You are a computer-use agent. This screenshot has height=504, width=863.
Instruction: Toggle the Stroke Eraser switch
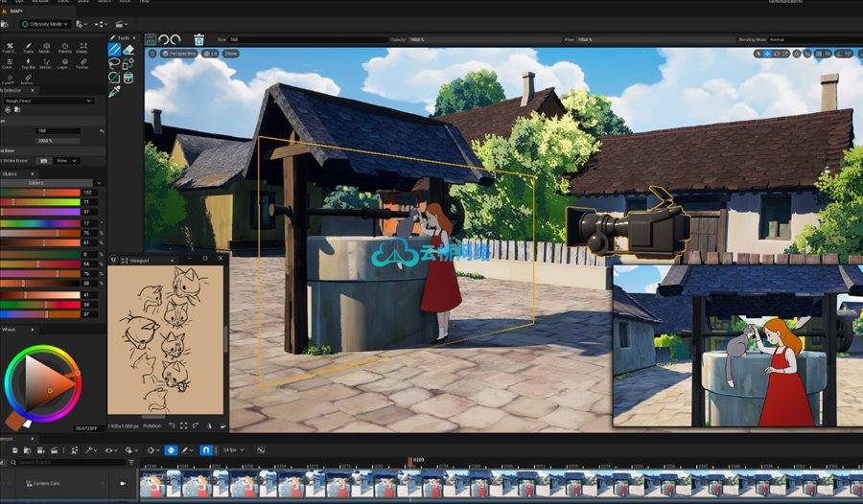[x=43, y=161]
